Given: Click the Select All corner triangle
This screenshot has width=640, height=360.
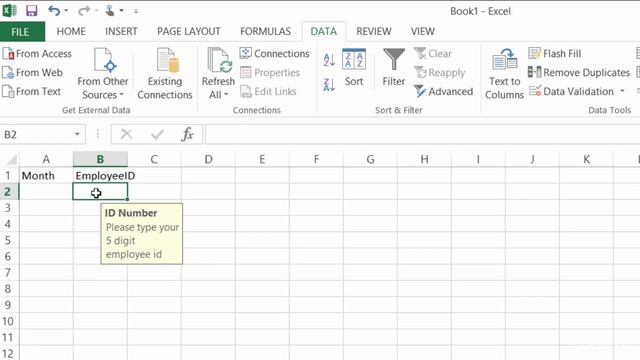Looking at the screenshot, I should [x=11, y=159].
